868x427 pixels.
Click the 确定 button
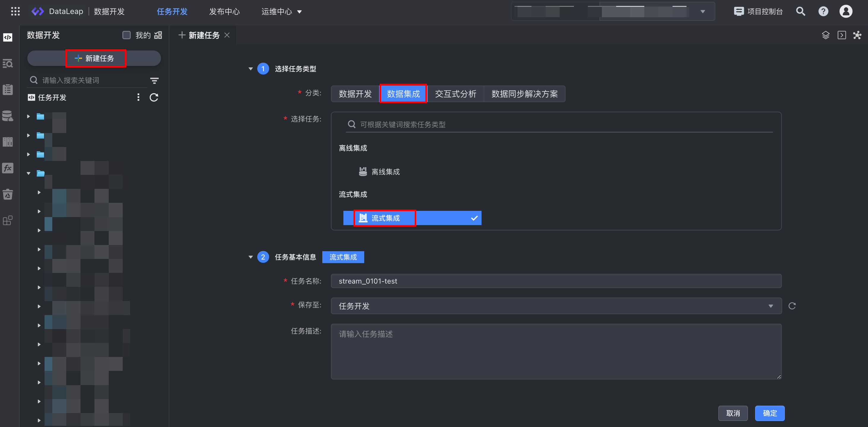click(770, 413)
